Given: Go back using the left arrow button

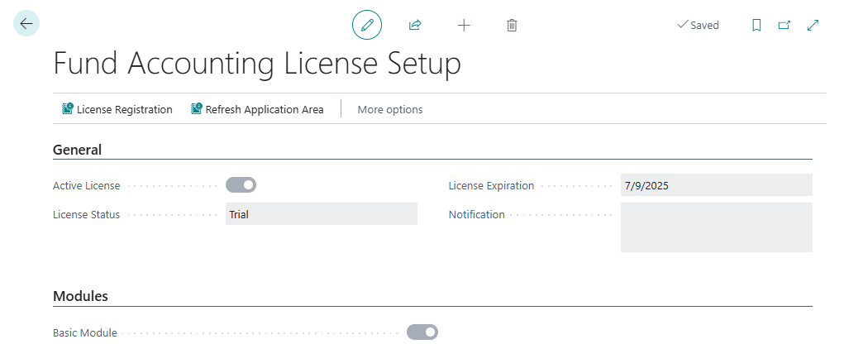Looking at the screenshot, I should click(26, 24).
